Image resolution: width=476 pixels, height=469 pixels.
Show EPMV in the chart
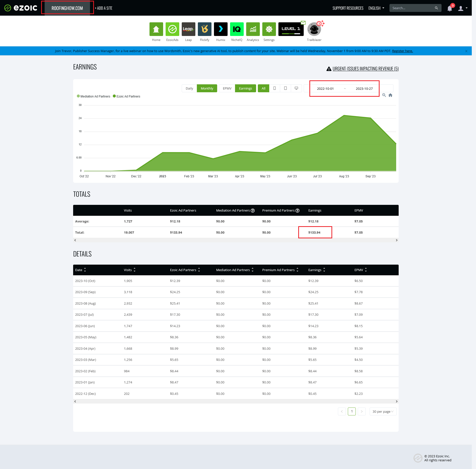pos(227,88)
